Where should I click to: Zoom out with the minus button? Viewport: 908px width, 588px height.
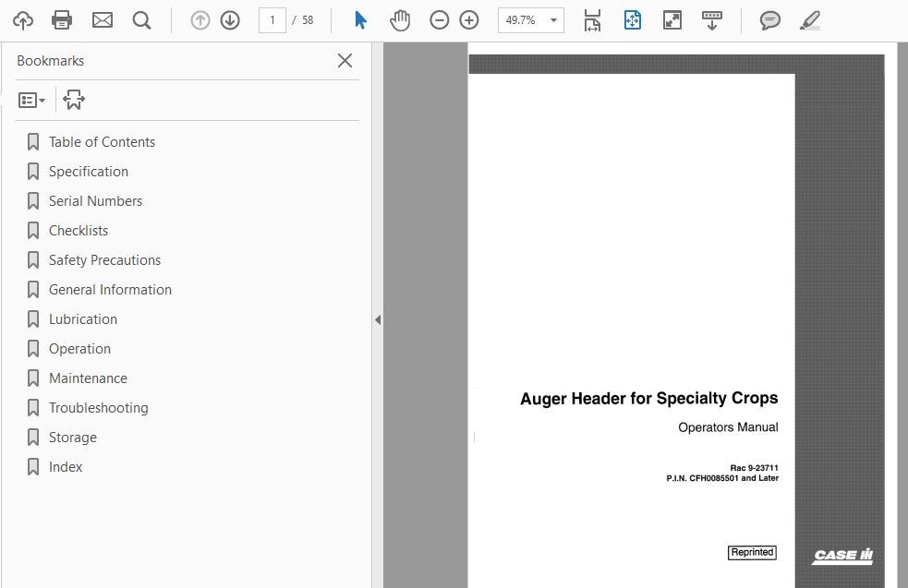[440, 20]
